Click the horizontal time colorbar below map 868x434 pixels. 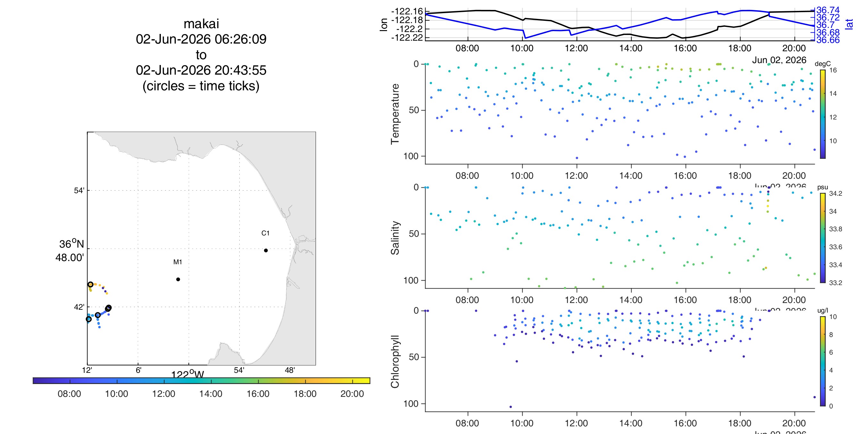[202, 381]
